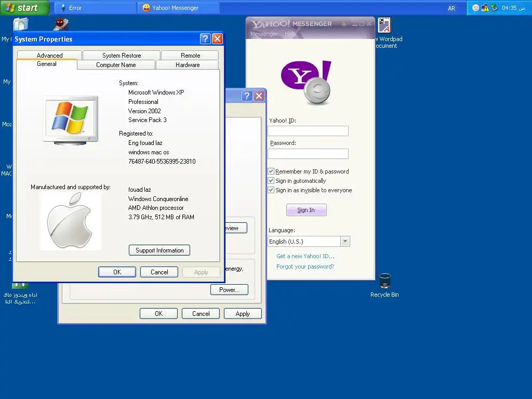Cancel the System Properties dialog
Screen dimensions: 532x399
pos(159,272)
